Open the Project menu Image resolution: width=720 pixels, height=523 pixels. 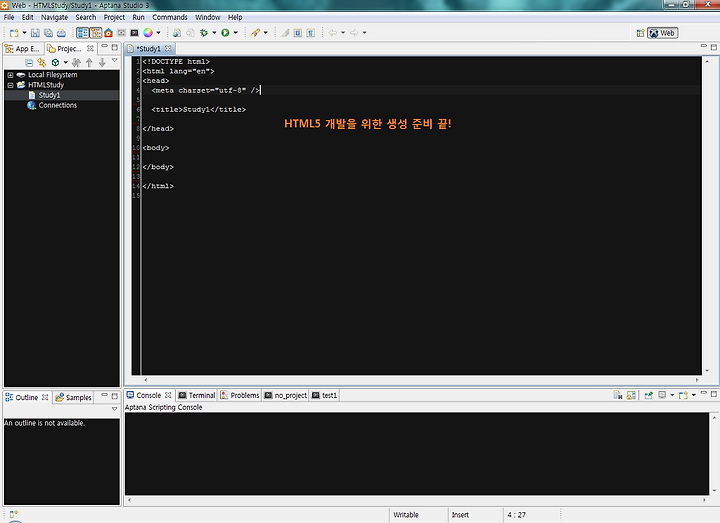coord(114,17)
